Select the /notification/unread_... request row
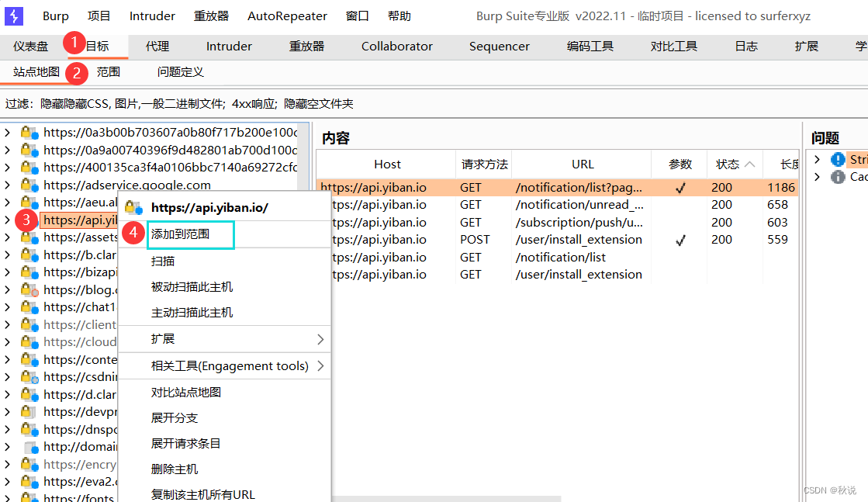This screenshot has width=868, height=502. click(557, 205)
